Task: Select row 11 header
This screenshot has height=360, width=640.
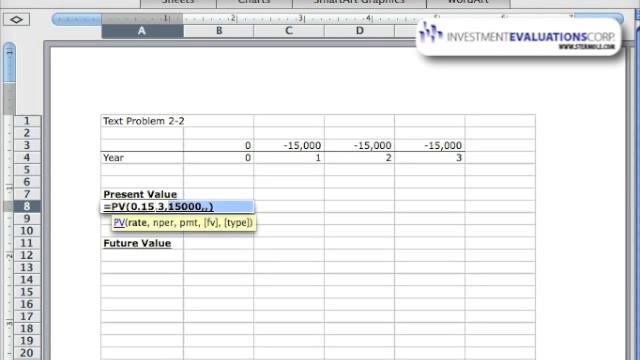Action: click(x=27, y=243)
